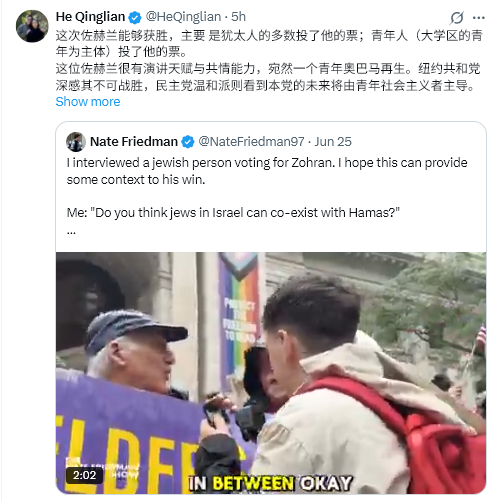Open the quoted tweet text about Zohran
497x501 pixels.
point(267,171)
